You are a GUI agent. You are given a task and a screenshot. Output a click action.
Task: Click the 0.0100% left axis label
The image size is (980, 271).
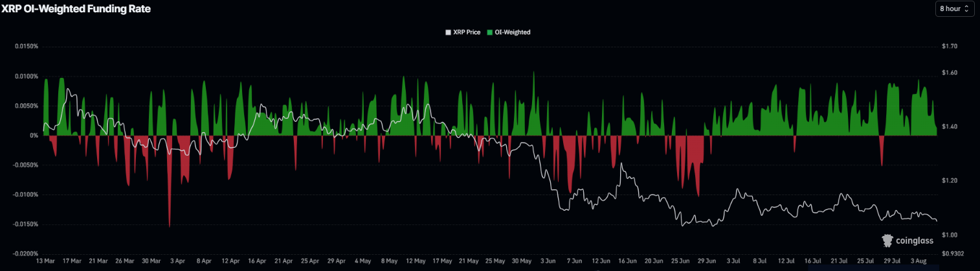[26, 77]
